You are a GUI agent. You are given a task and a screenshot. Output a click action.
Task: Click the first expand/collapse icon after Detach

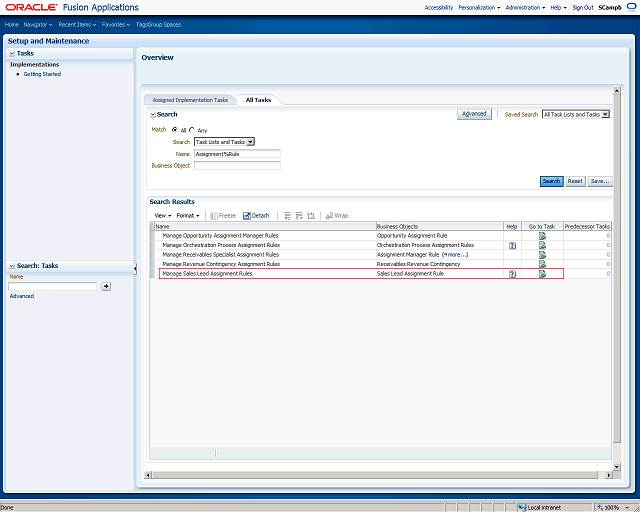point(287,216)
